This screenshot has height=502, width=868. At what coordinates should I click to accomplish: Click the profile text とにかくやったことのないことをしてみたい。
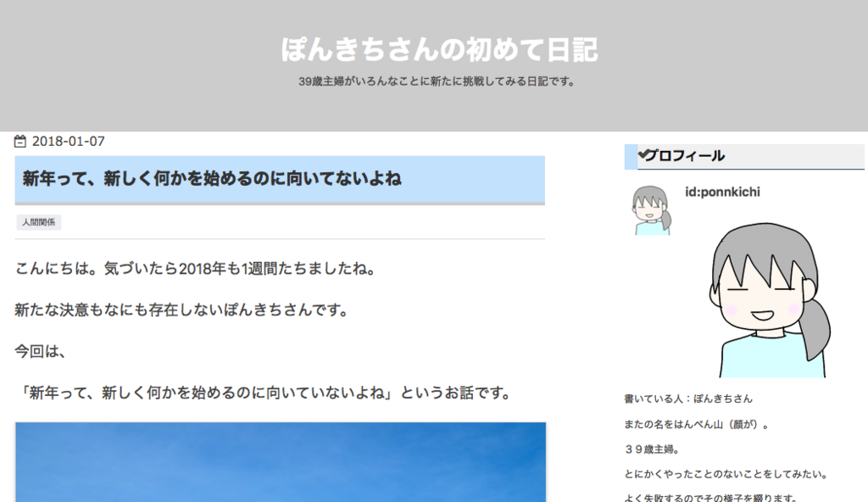pos(726,474)
